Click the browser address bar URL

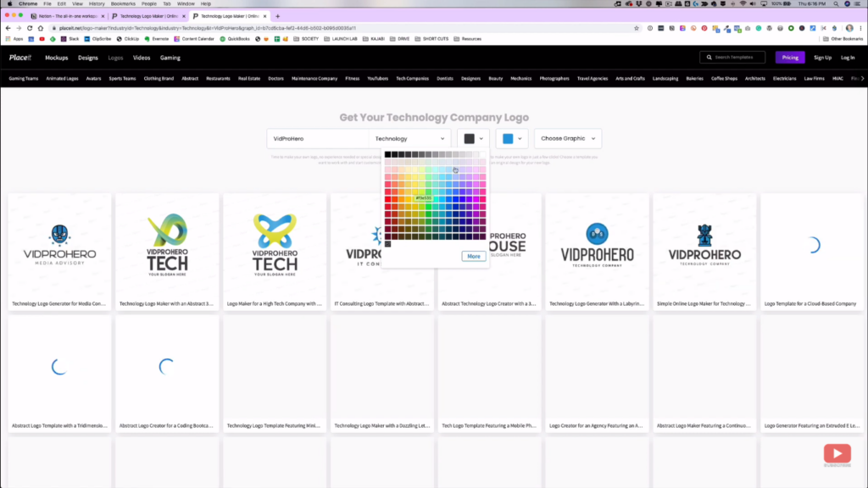coord(208,28)
